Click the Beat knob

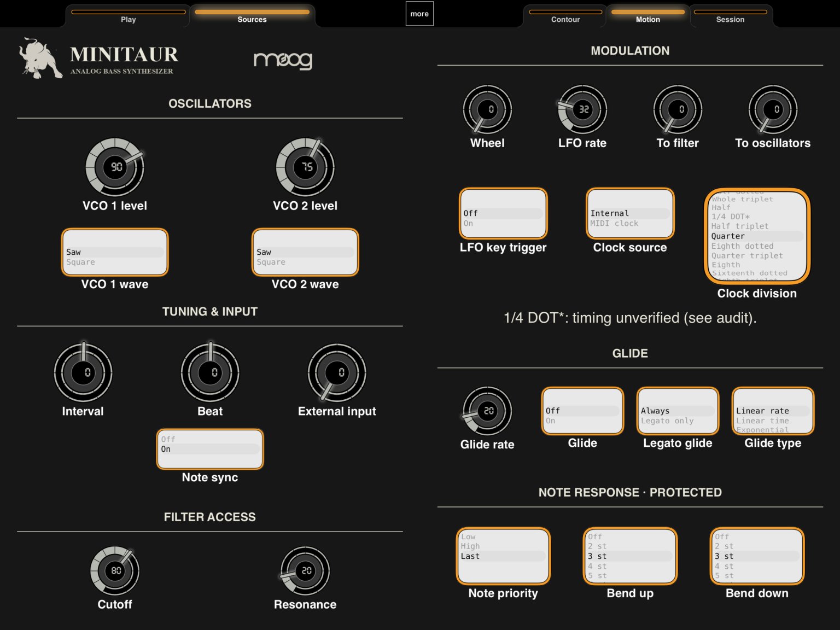coord(210,372)
